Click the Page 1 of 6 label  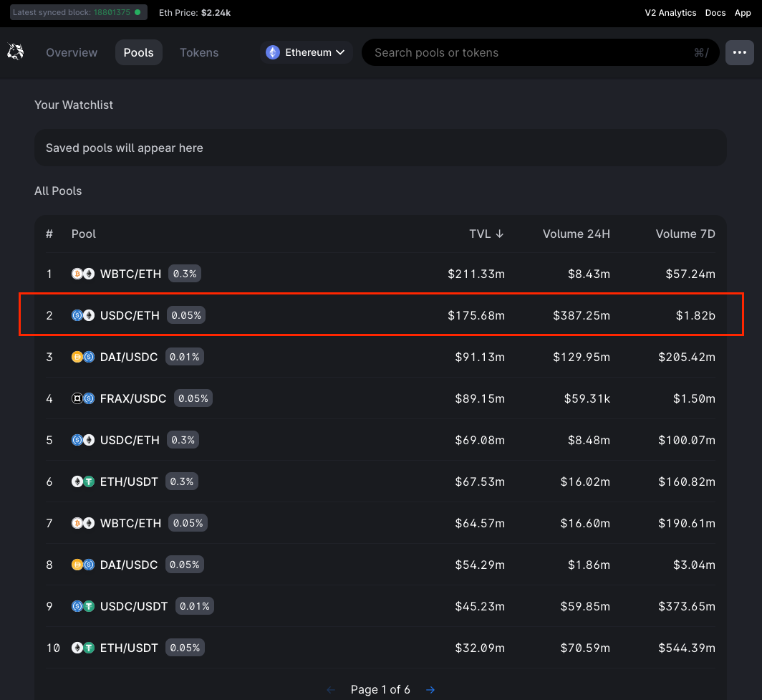coord(380,689)
